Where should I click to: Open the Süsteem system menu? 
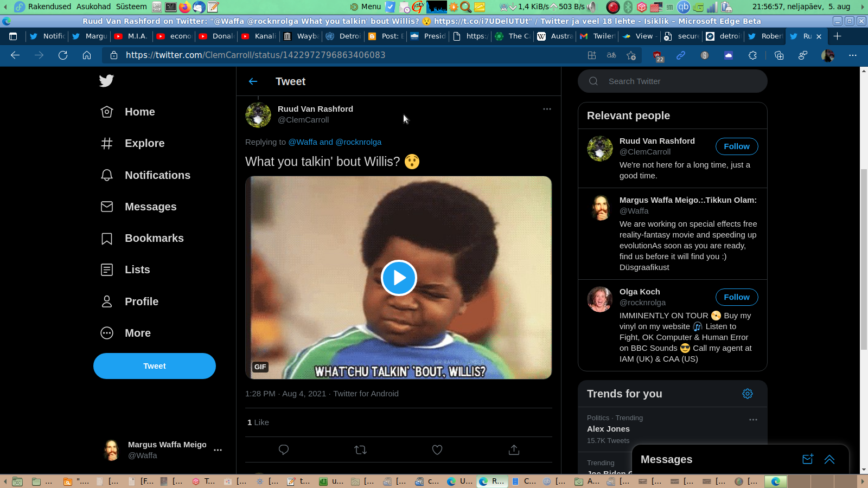pos(131,7)
